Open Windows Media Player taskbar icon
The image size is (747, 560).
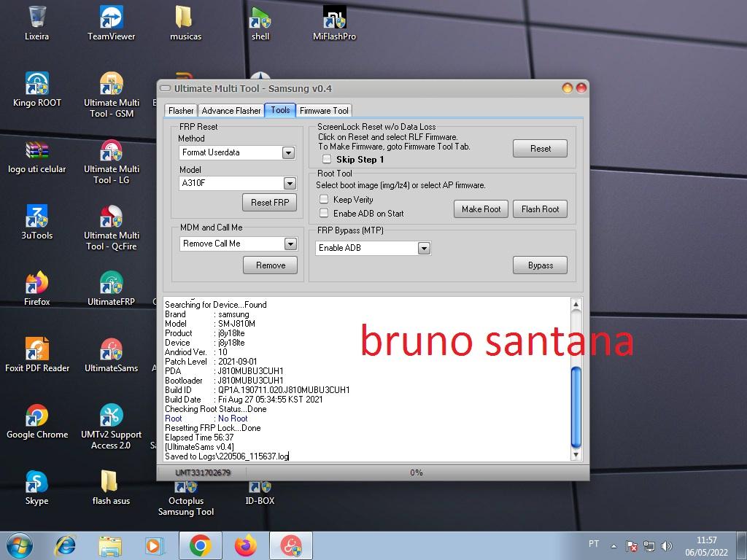point(155,545)
